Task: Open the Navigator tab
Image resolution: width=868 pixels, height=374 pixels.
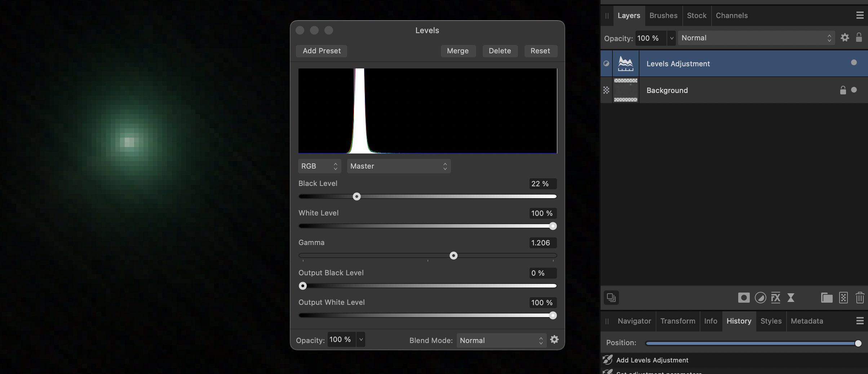Action: (634, 321)
